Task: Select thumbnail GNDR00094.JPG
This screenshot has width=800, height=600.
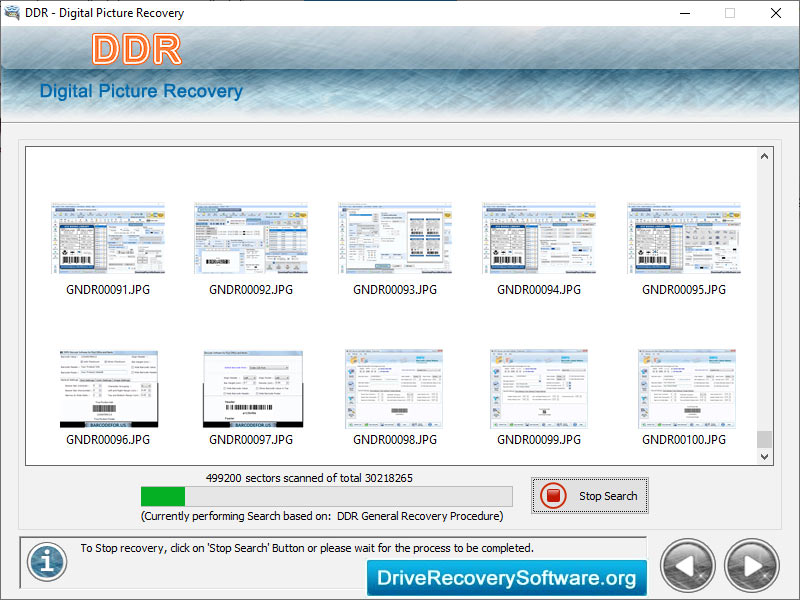Action: coord(539,238)
